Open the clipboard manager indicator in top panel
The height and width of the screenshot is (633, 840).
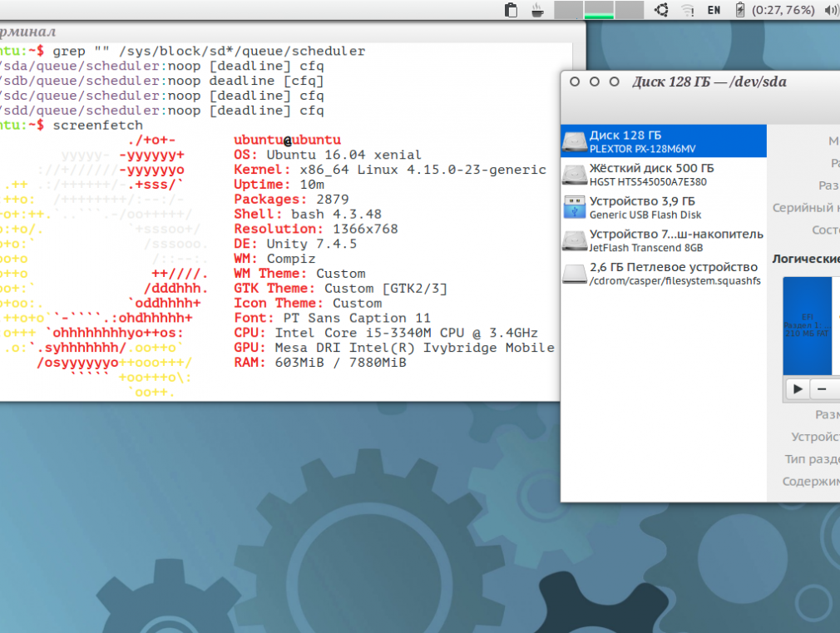[511, 10]
